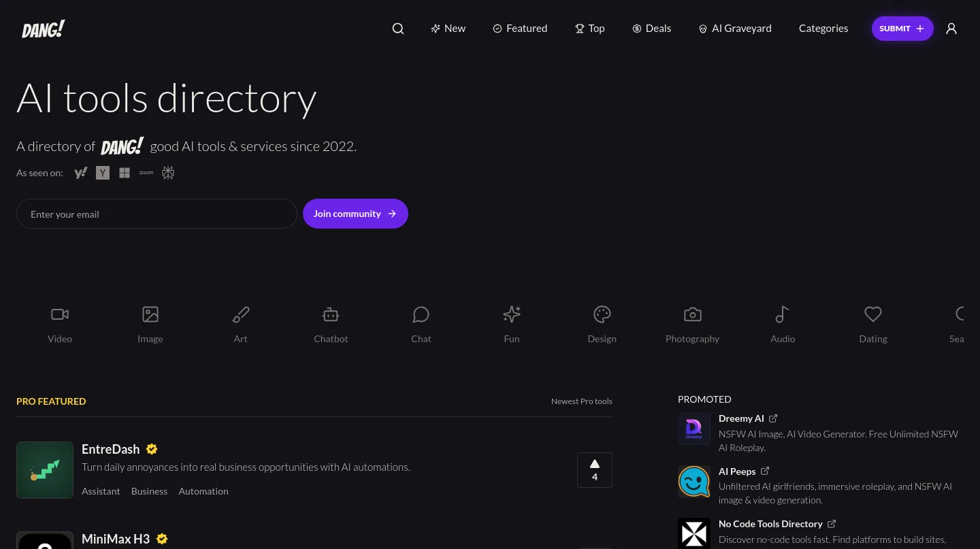The image size is (980, 549).
Task: Click the Zoom logo icon
Action: [146, 173]
